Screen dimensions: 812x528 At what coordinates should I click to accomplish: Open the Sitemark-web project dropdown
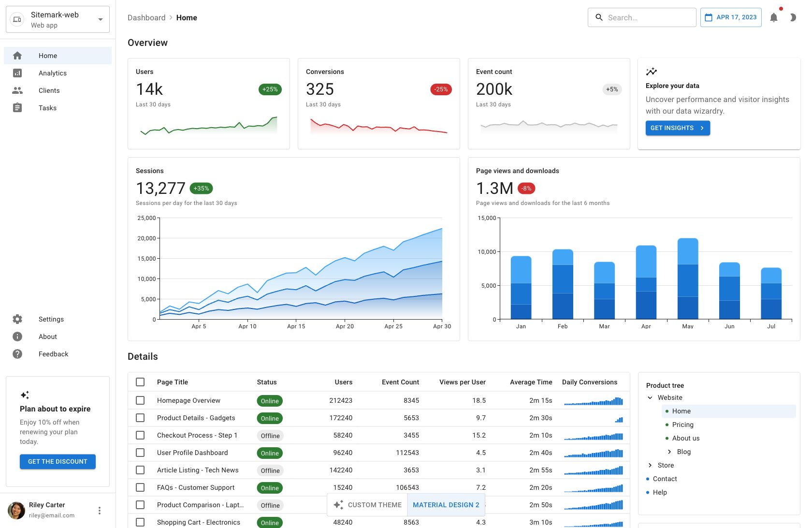58,19
